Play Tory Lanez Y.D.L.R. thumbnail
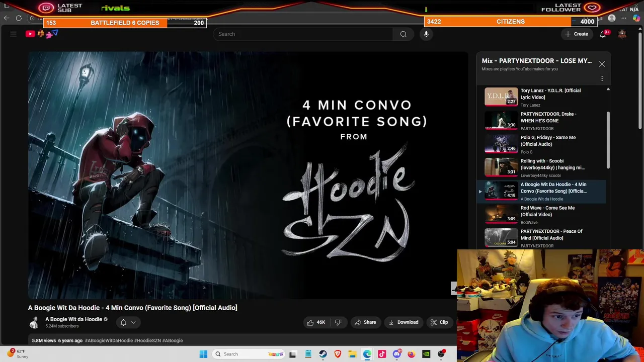The image size is (644, 362). [501, 97]
